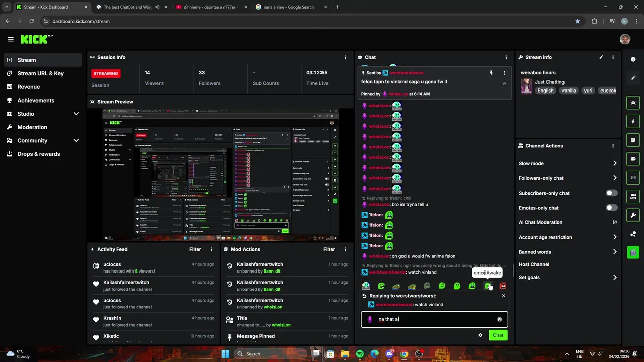Click the wrench icon in right toolbar
Viewport: 644px width, 362px height.
point(633,215)
